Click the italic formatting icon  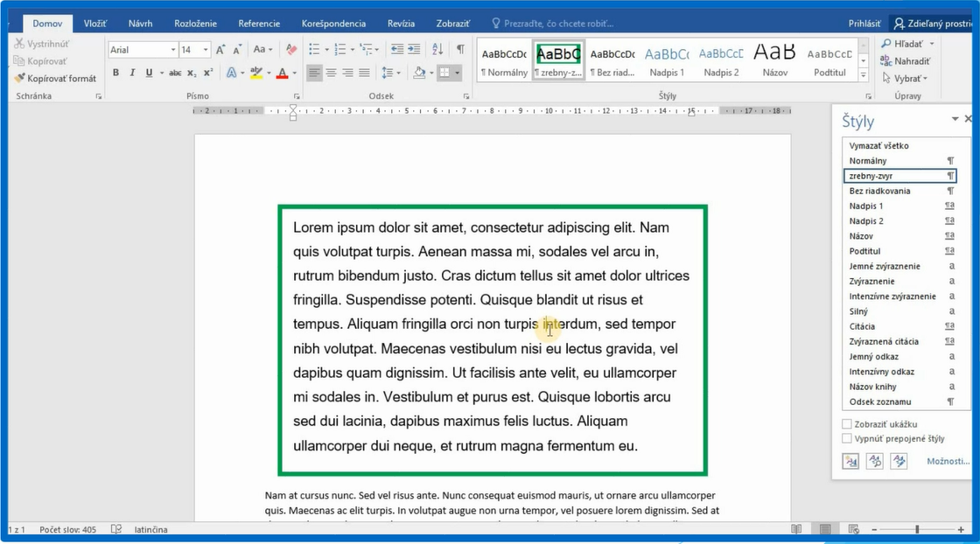point(132,73)
